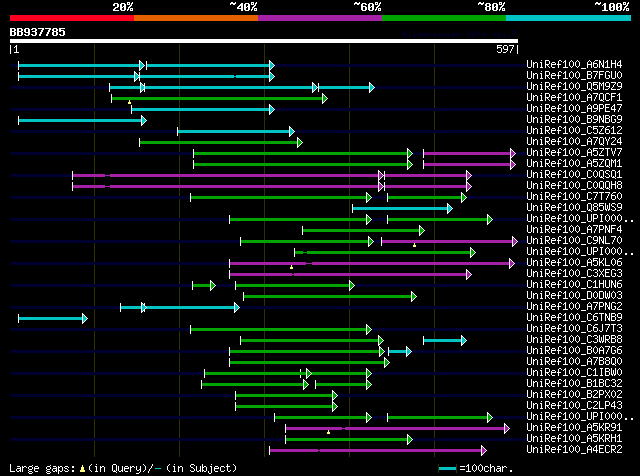
Task: Select the green ~80% identity legend segment
Action: click(444, 18)
